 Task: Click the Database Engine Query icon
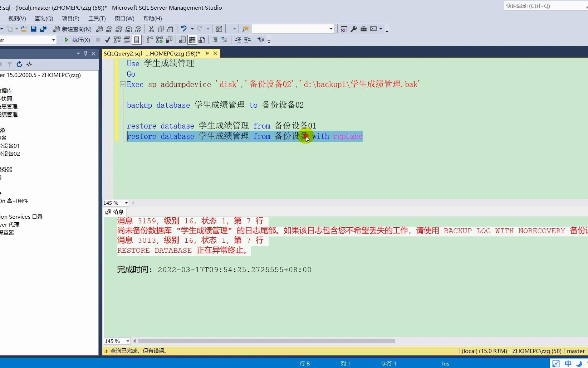coord(99,29)
